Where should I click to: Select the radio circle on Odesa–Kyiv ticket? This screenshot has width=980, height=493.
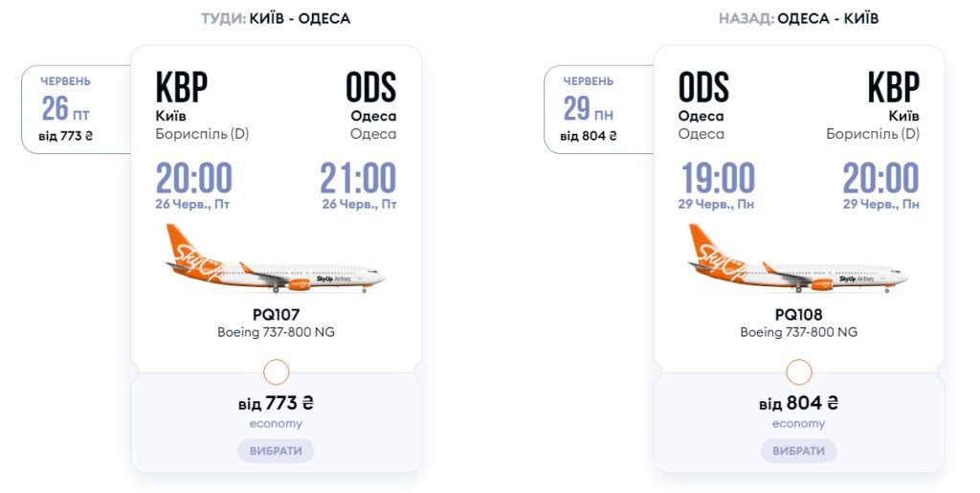point(798,372)
